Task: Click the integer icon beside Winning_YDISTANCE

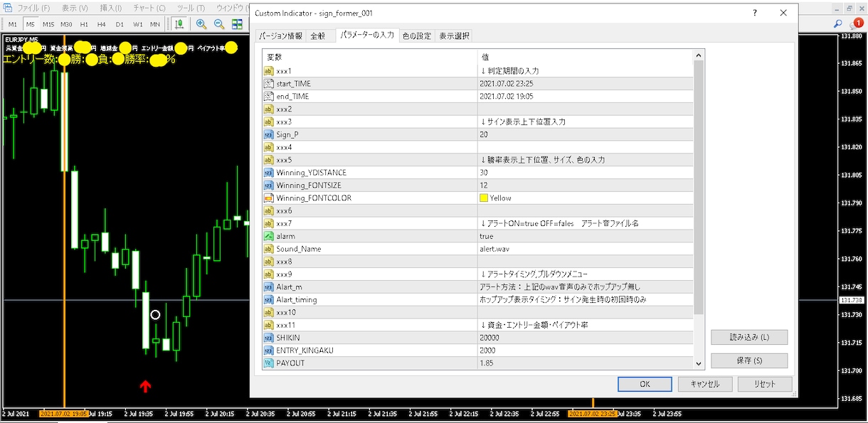Action: click(x=268, y=173)
